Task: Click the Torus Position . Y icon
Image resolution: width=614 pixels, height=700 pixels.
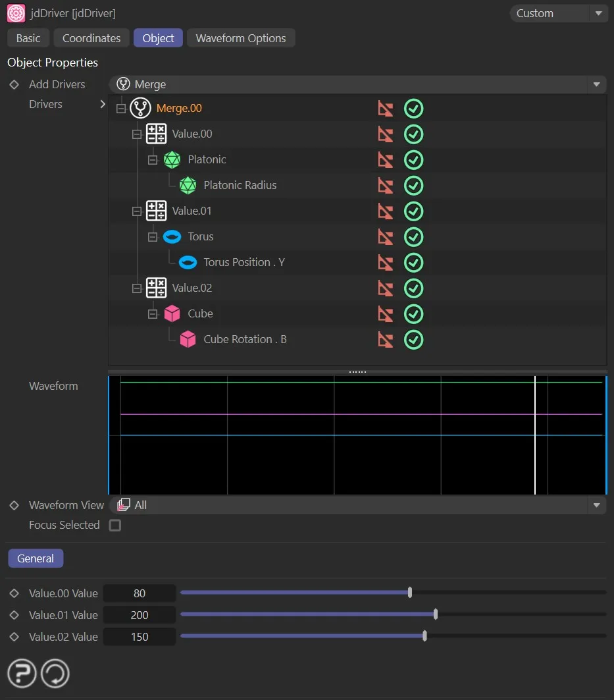Action: click(188, 262)
